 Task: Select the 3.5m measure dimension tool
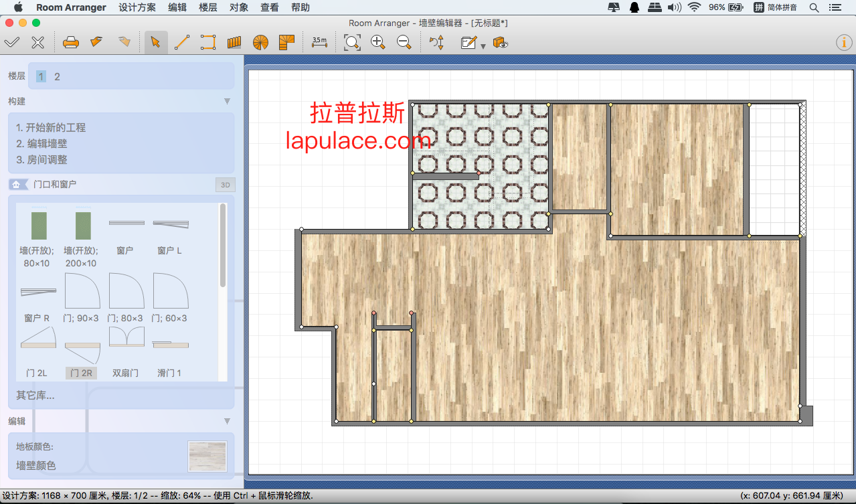(x=319, y=42)
